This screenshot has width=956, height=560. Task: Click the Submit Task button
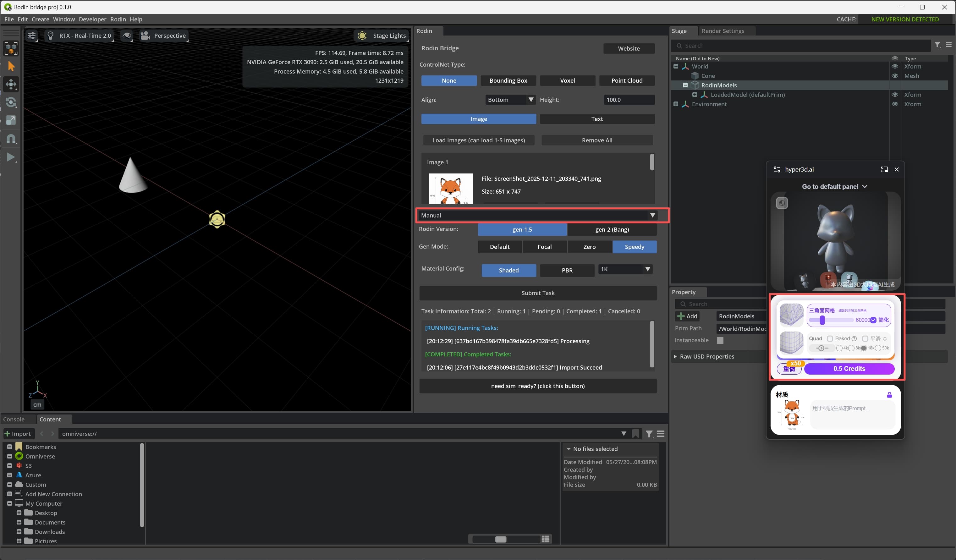(538, 293)
